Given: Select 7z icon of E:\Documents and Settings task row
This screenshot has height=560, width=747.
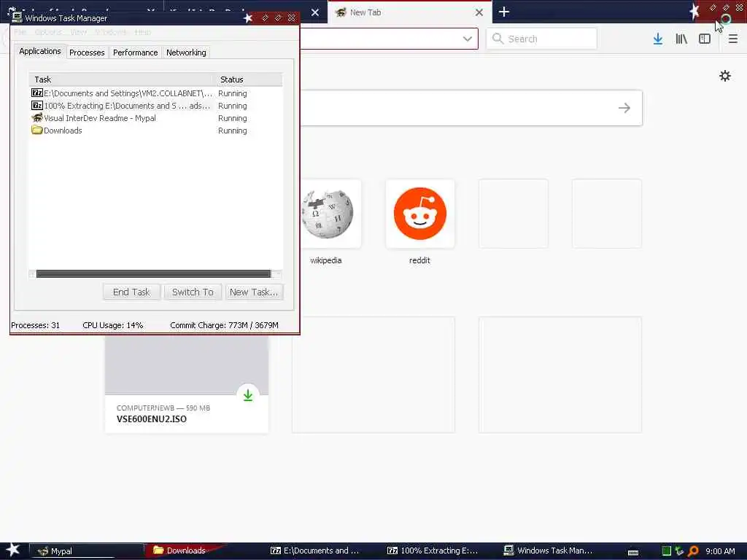Looking at the screenshot, I should (37, 93).
